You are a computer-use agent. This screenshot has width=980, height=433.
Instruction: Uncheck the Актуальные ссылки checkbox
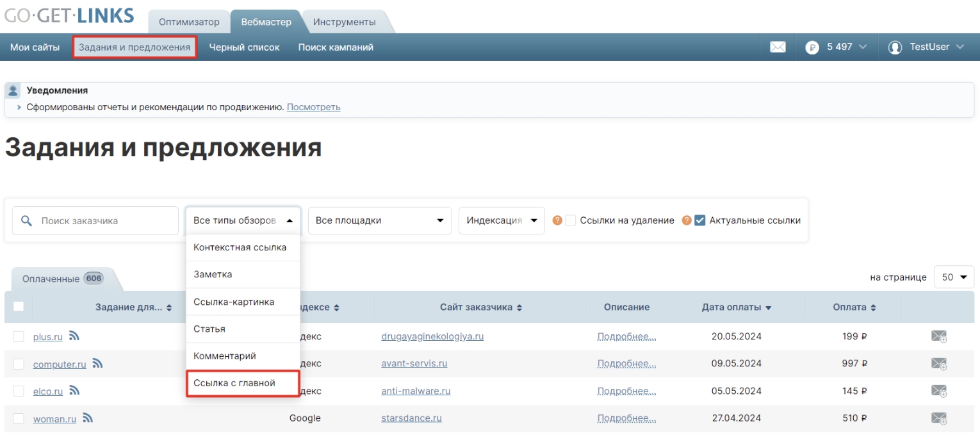pyautogui.click(x=700, y=220)
